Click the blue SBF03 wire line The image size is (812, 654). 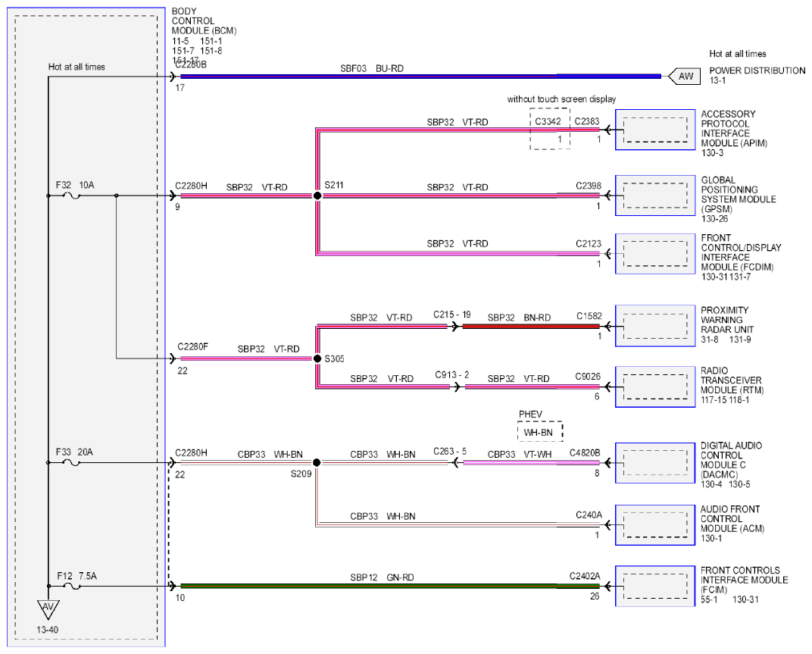coord(420,77)
